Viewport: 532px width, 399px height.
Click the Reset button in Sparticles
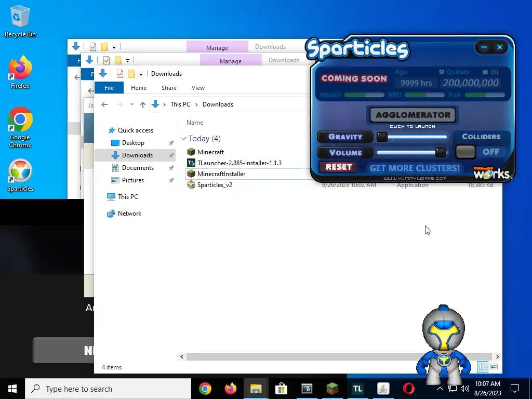[x=338, y=167]
